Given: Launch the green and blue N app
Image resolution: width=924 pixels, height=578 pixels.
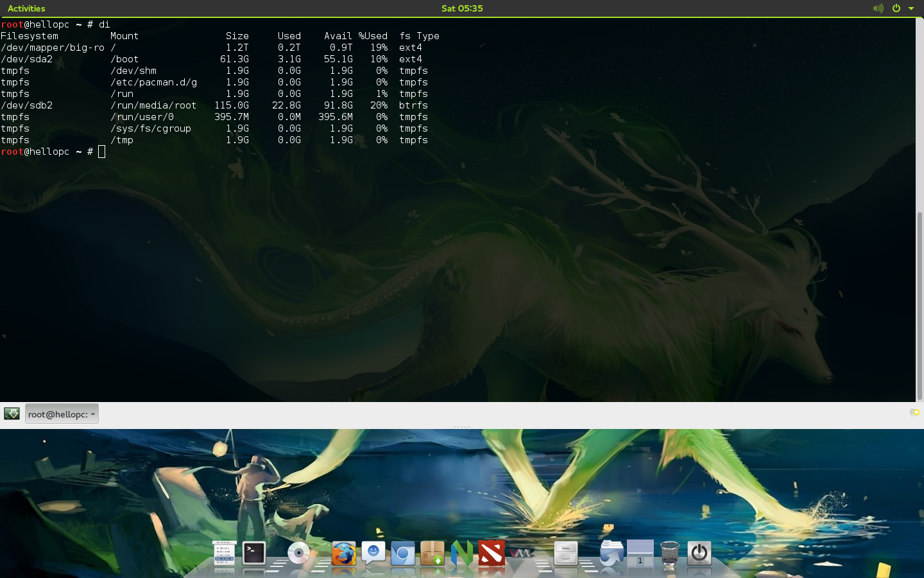Looking at the screenshot, I should 462,553.
